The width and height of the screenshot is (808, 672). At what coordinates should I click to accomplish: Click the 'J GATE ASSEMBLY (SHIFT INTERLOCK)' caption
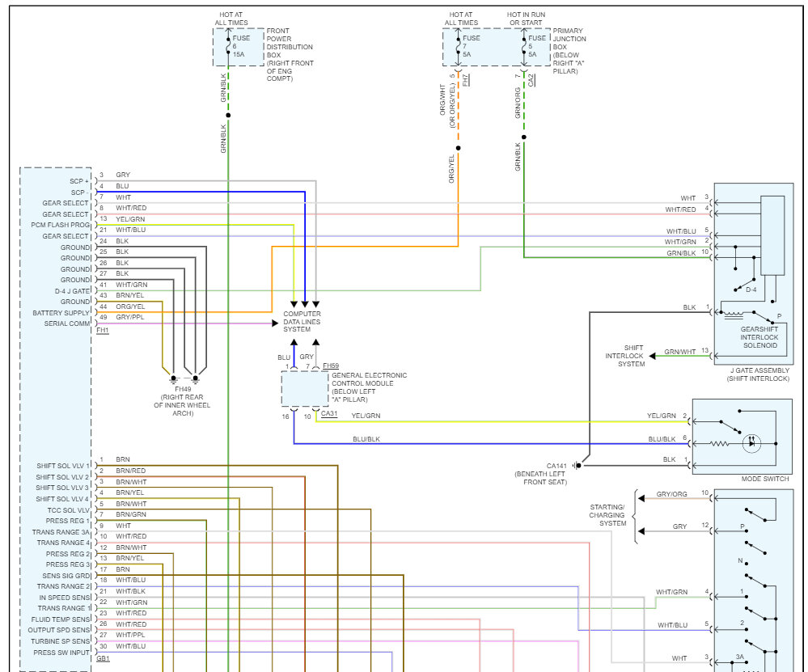(x=759, y=374)
